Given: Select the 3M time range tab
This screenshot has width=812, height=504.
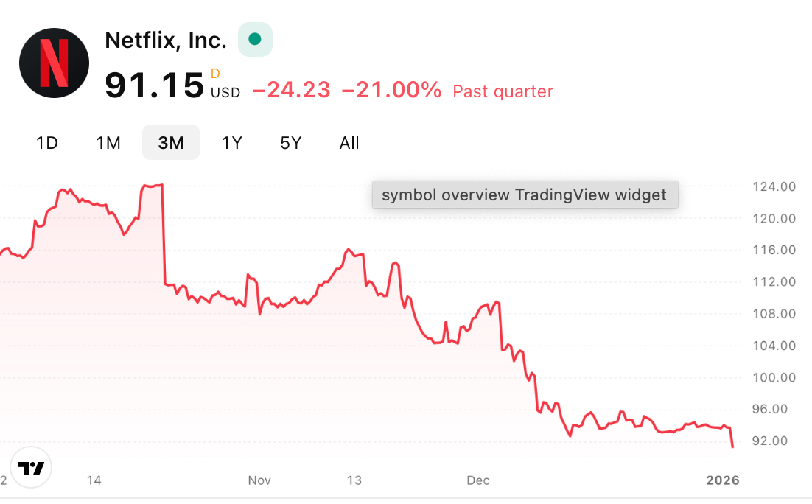Looking at the screenshot, I should pos(171,143).
